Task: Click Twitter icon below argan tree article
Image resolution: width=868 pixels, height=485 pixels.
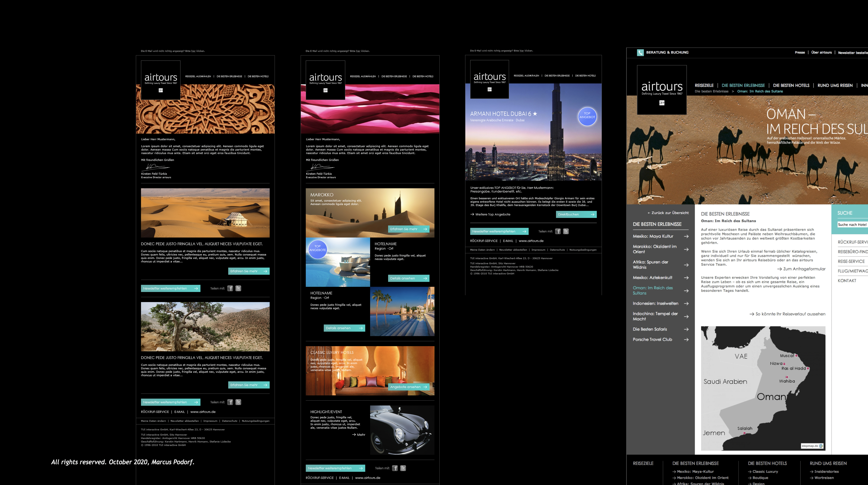Action: (238, 402)
